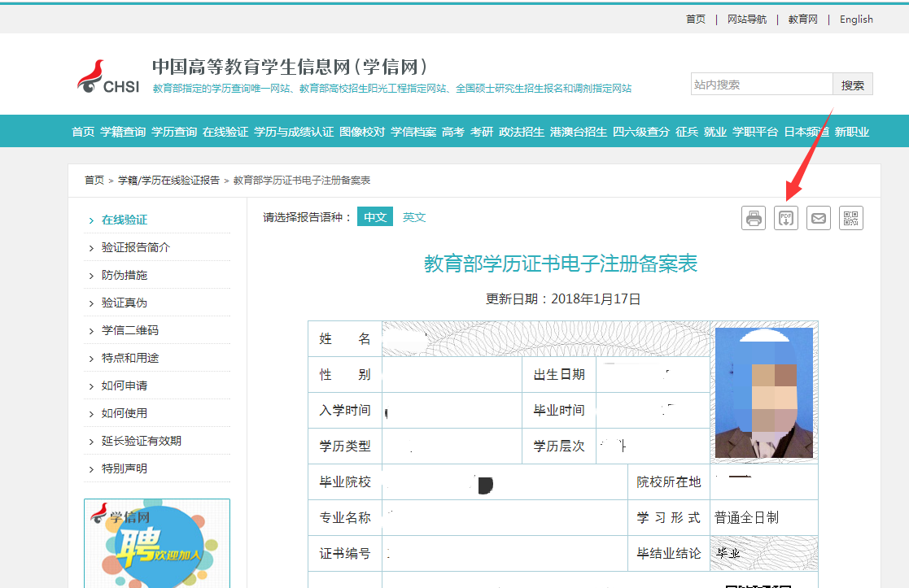Click the print report icon
This screenshot has height=588, width=909.
coord(753,219)
